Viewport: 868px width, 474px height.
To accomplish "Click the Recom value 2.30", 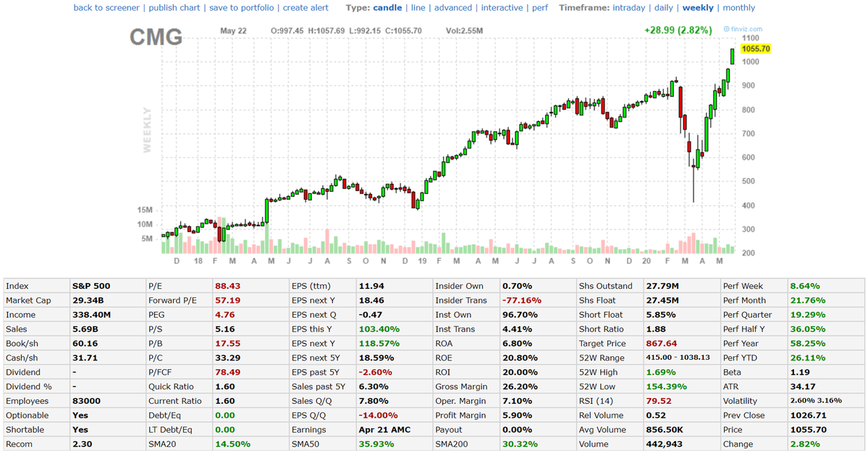I will pos(82,444).
